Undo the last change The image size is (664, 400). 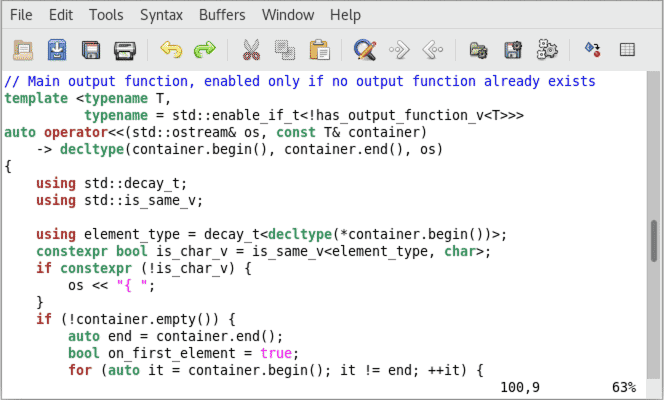(x=171, y=49)
